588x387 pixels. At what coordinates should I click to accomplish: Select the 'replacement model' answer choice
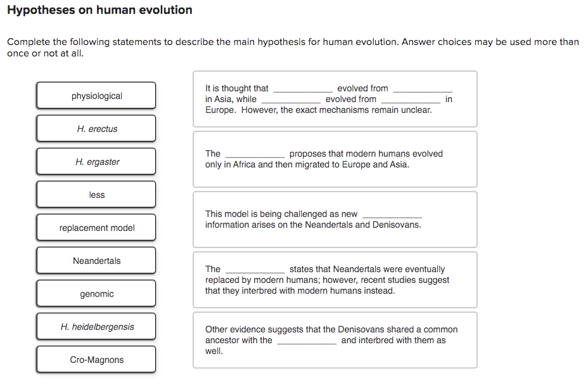(x=96, y=227)
